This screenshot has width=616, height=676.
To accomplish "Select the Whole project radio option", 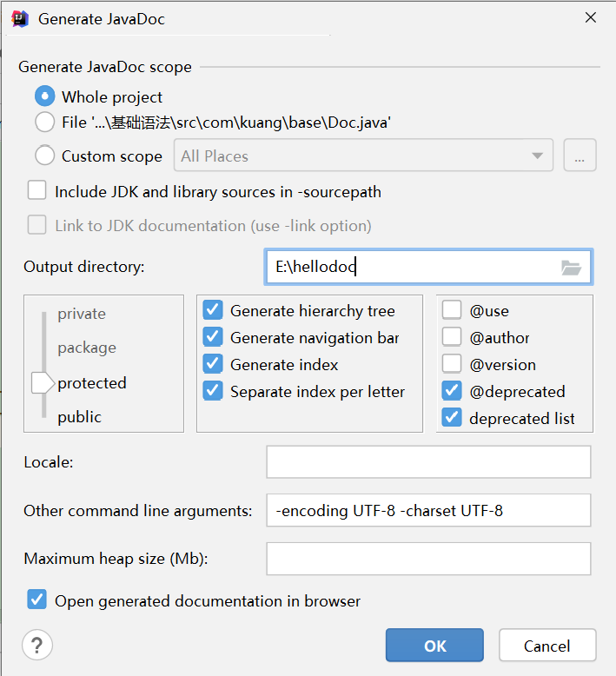I will click(x=44, y=96).
